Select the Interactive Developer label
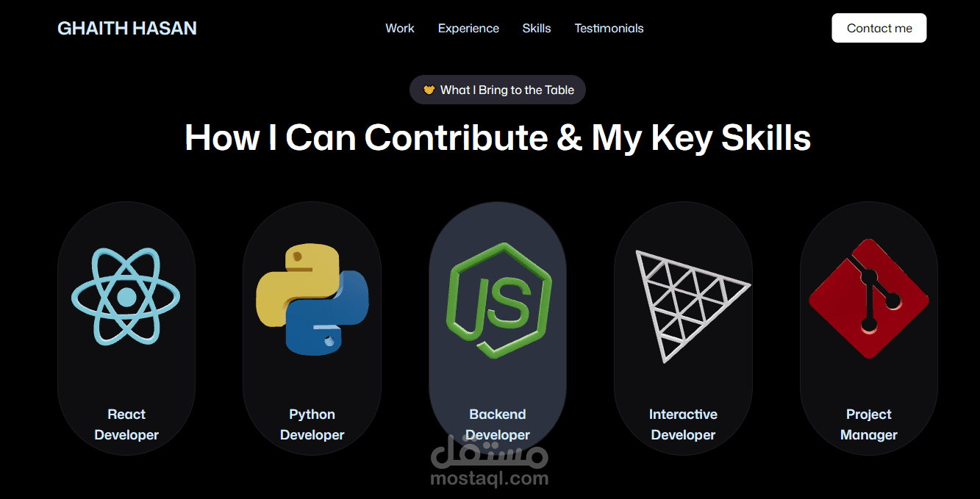The image size is (980, 499). [683, 424]
